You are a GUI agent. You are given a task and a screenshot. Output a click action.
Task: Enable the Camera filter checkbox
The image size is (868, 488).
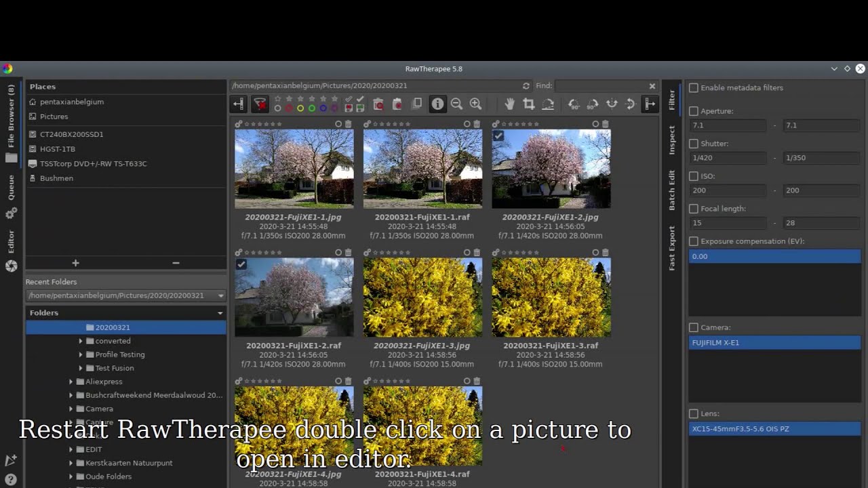tap(694, 327)
